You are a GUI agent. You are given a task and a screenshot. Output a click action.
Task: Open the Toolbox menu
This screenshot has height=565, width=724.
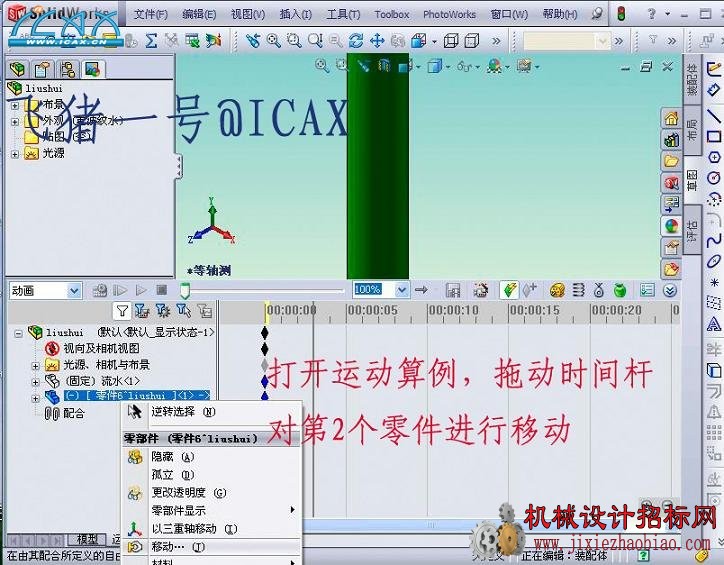pos(392,14)
